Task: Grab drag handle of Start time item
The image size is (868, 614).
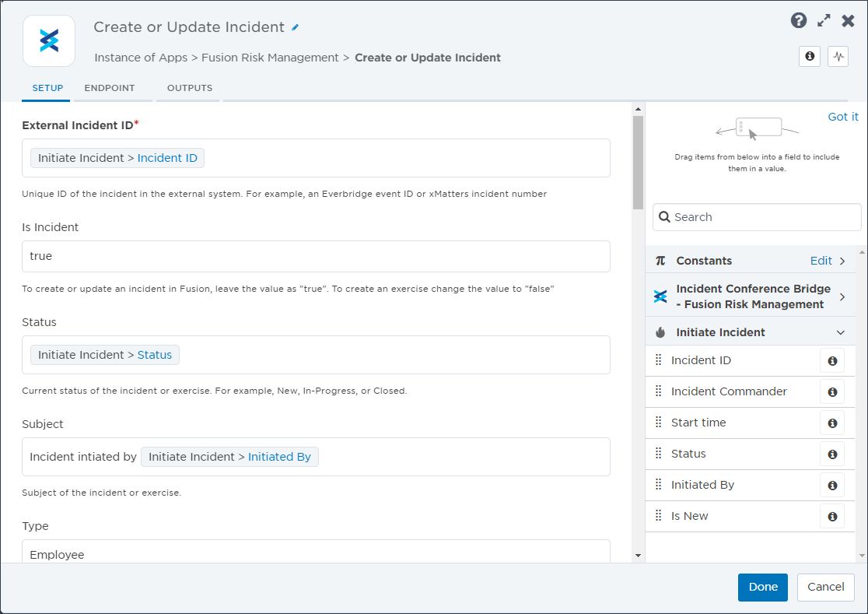Action: 658,422
